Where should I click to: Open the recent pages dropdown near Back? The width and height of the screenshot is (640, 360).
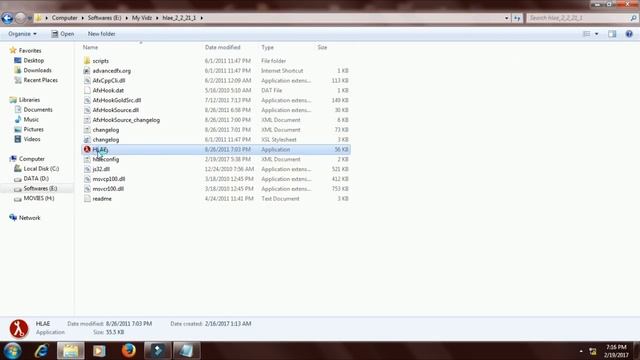coord(29,18)
